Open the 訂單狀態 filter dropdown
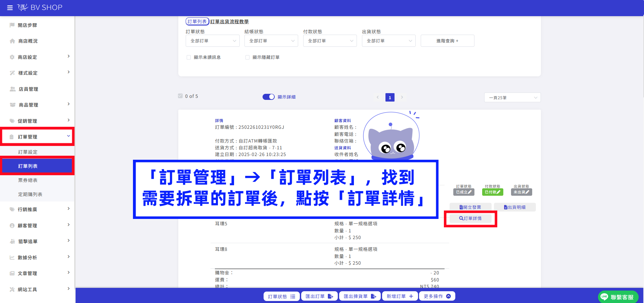The image size is (644, 303). [213, 41]
